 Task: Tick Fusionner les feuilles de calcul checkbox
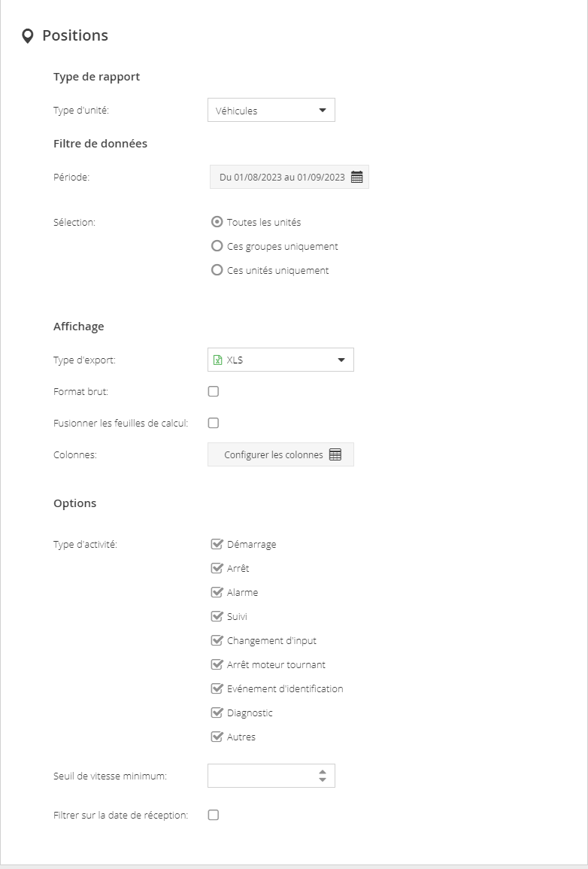213,423
